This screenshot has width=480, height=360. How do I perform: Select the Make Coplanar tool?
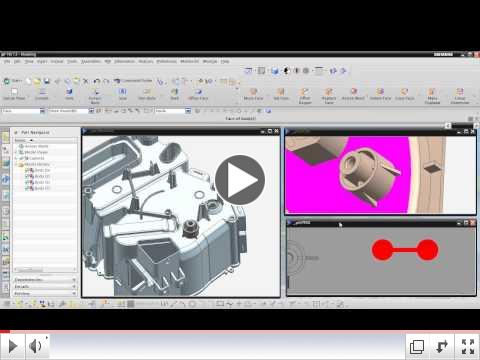(x=432, y=96)
